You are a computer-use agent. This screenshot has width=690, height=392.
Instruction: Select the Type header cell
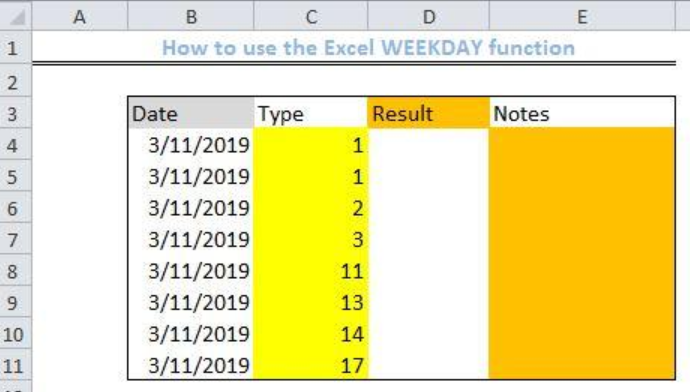tap(311, 113)
